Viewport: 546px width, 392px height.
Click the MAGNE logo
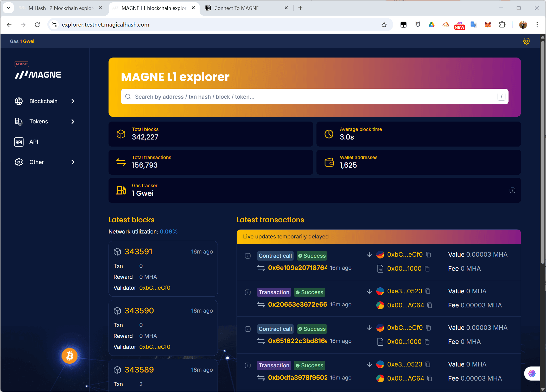point(38,75)
